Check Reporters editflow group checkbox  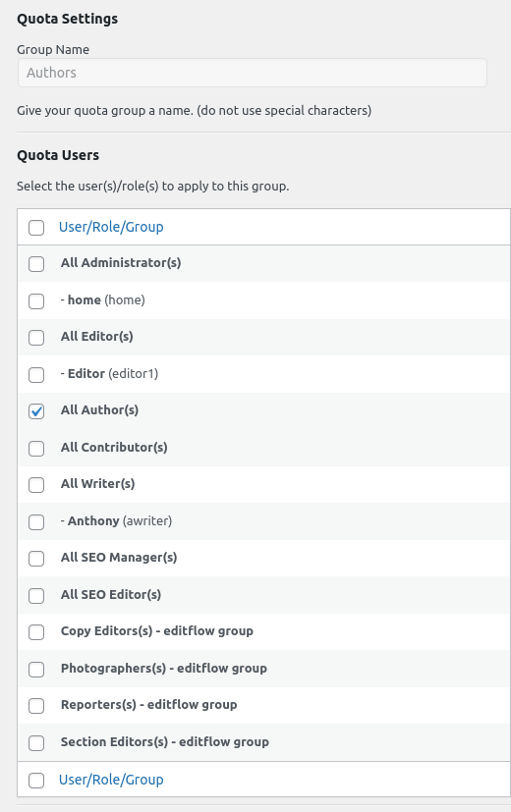point(36,705)
